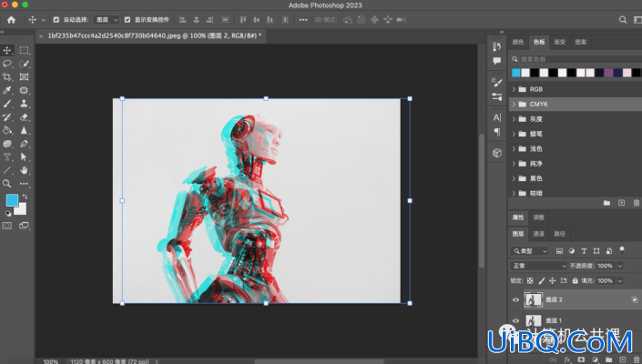The width and height of the screenshot is (642, 364).
Task: Toggle Quick Mask mode
Action: point(7,226)
